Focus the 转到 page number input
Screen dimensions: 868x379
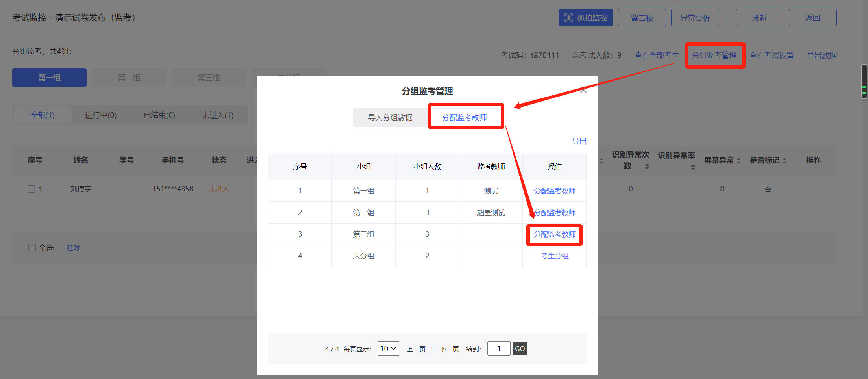tap(499, 349)
